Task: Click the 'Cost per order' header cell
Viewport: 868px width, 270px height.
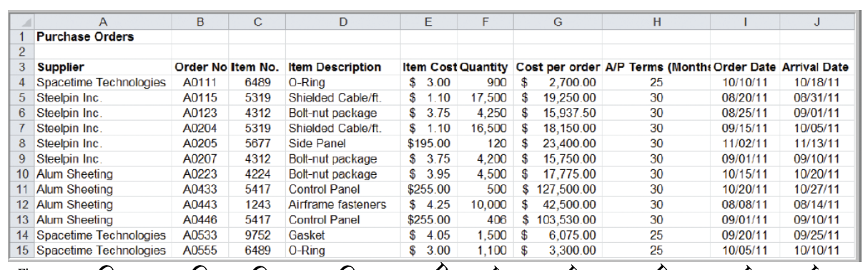Action: [558, 67]
